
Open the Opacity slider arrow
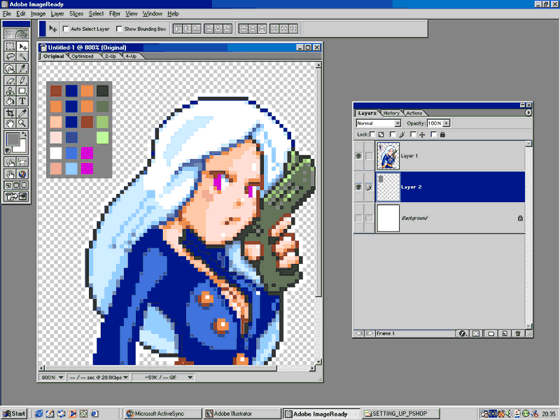click(446, 123)
